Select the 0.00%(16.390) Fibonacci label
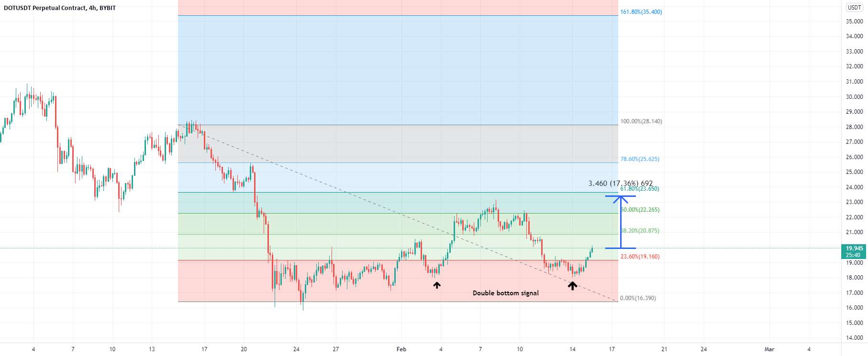Viewport: 868px width, 356px height. [638, 298]
